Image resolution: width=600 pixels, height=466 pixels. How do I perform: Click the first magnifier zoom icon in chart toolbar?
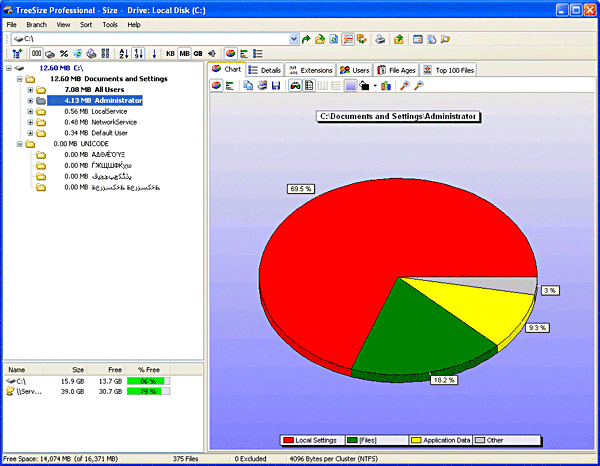[x=404, y=86]
